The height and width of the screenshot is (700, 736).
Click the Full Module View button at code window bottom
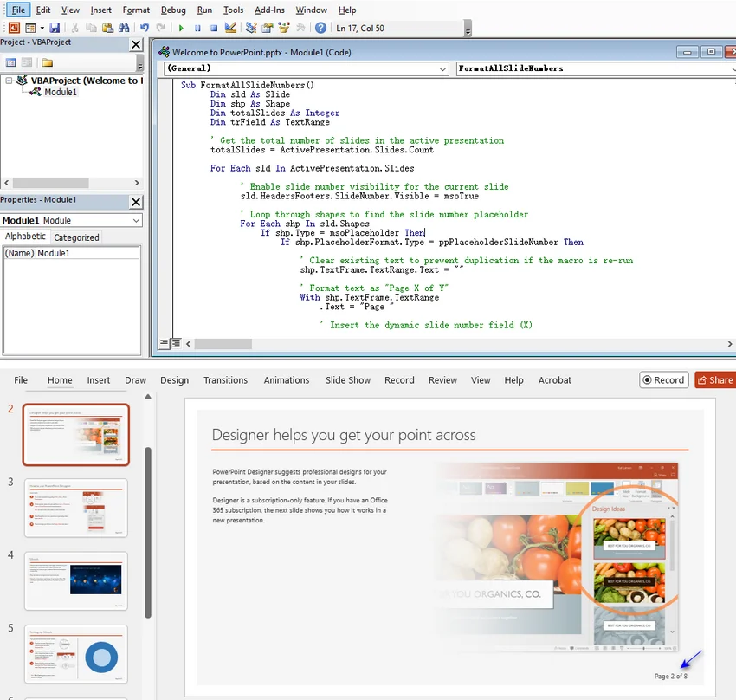pyautogui.click(x=176, y=343)
